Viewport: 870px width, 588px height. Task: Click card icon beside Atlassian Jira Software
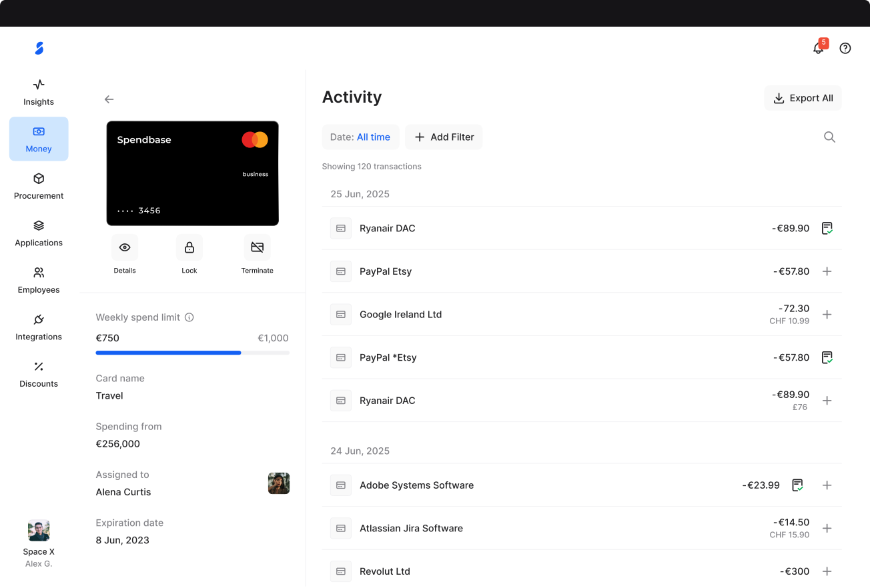point(341,528)
